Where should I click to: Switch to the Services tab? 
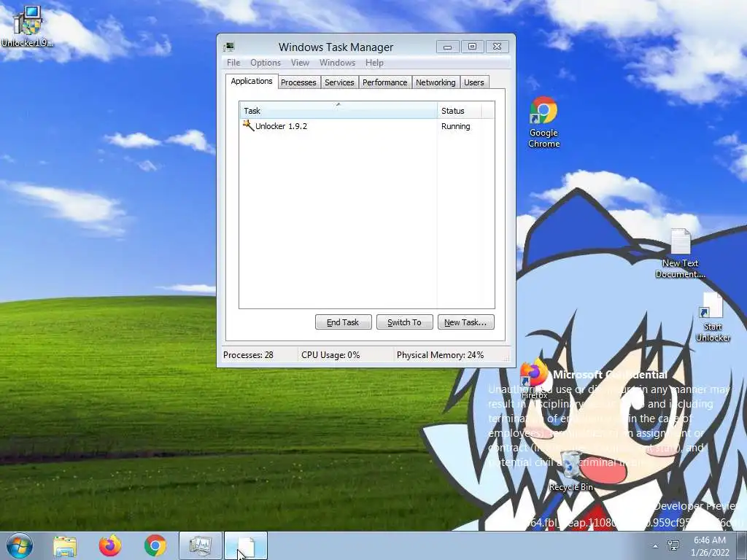click(340, 82)
